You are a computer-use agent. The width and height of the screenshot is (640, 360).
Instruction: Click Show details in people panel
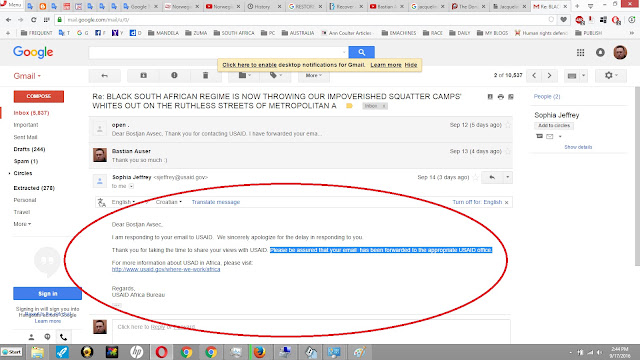pyautogui.click(x=578, y=147)
